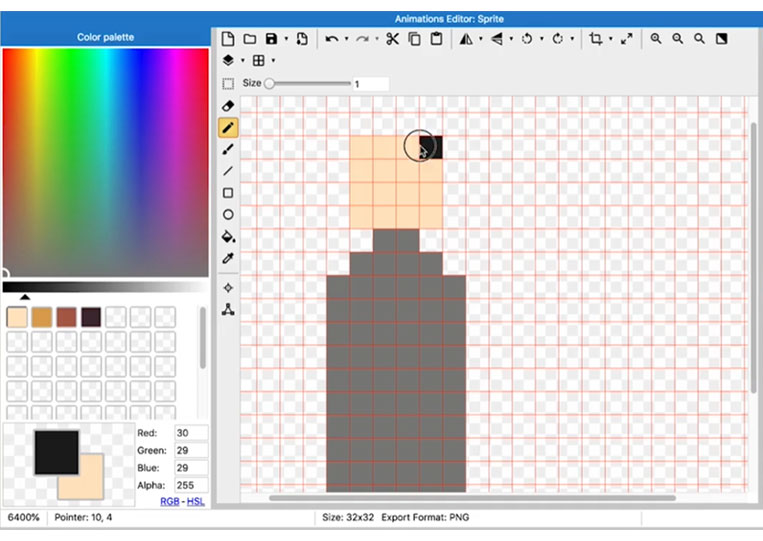Select the Pencil tool
The height and width of the screenshot is (541, 763).
click(228, 127)
